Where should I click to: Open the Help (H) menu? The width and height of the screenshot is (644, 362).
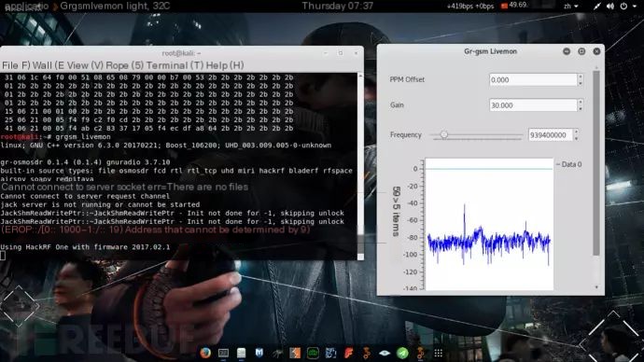click(x=225, y=65)
